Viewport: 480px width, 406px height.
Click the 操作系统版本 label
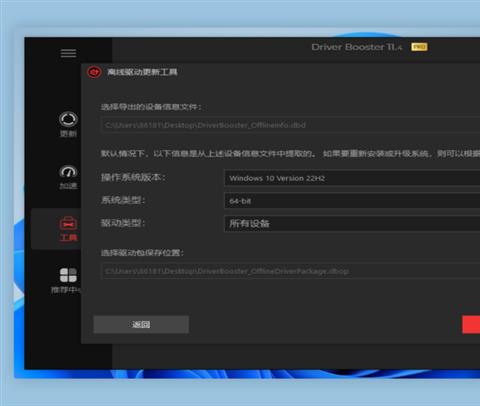tap(133, 177)
